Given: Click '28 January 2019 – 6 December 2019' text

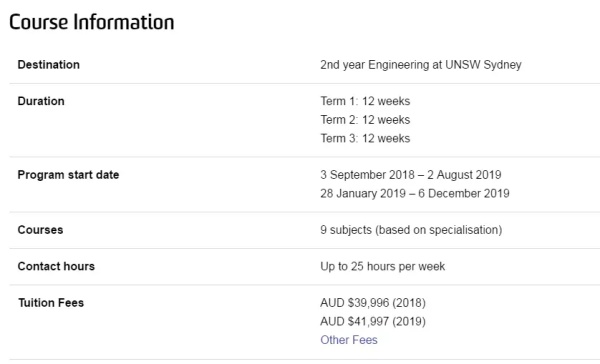Looking at the screenshot, I should click(x=415, y=193).
